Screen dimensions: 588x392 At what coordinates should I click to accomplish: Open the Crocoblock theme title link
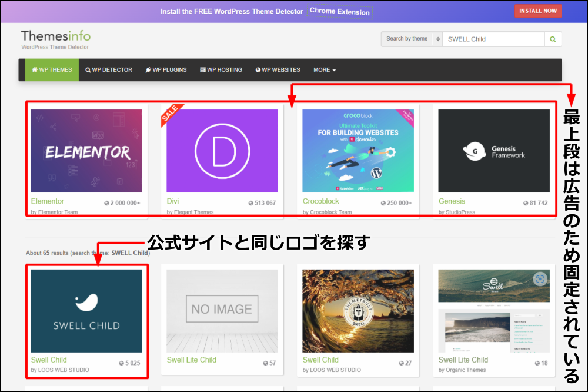tap(320, 201)
